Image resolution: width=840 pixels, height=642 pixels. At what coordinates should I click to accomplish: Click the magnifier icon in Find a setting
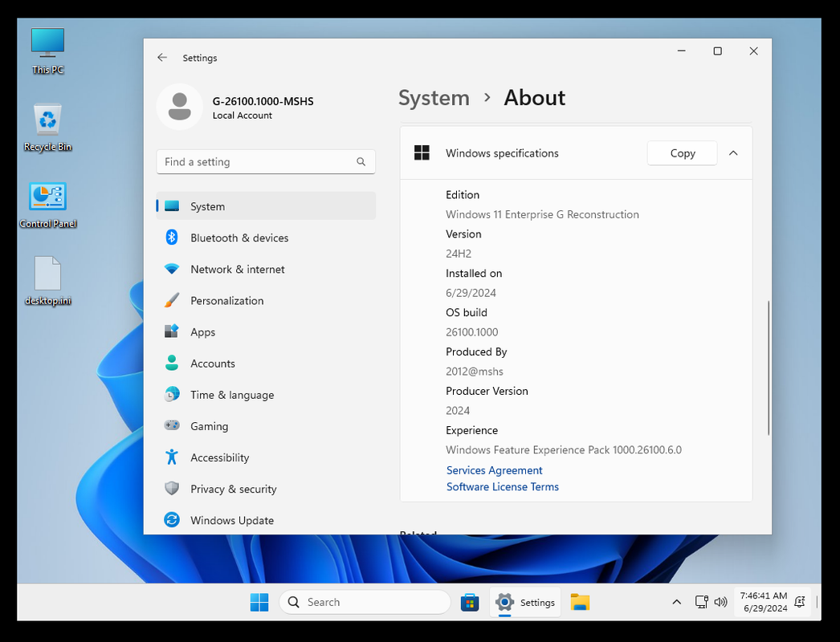click(361, 162)
